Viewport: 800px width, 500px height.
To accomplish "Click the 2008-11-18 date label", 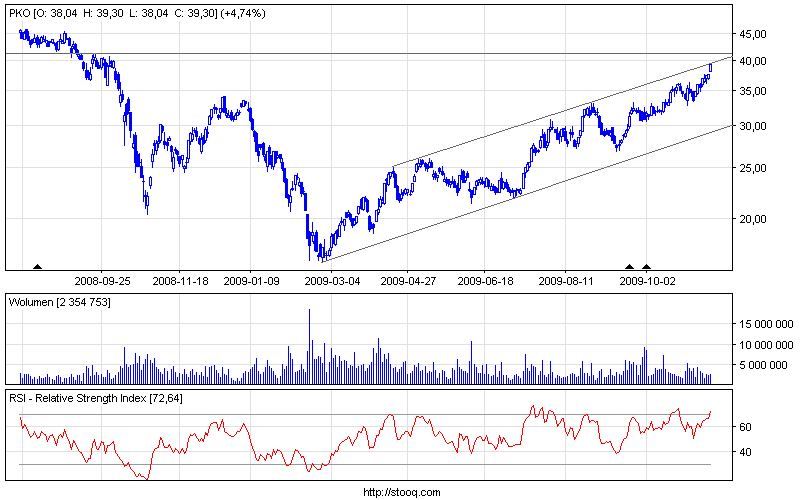I will coord(181,281).
